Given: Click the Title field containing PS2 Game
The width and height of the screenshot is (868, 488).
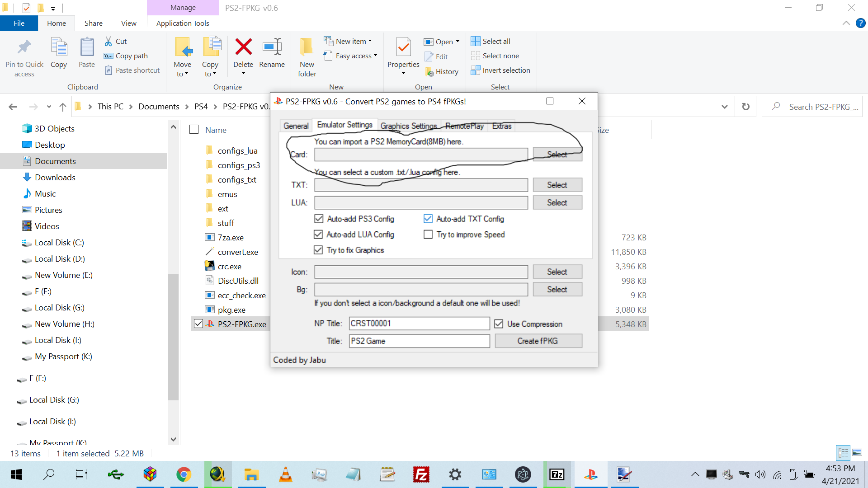Looking at the screenshot, I should (x=420, y=341).
